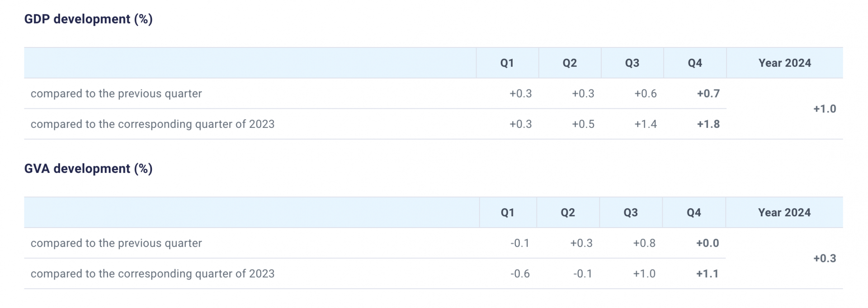868x308 pixels.
Task: Click GDP row 'compared to the previous quarter'
Action: (116, 93)
